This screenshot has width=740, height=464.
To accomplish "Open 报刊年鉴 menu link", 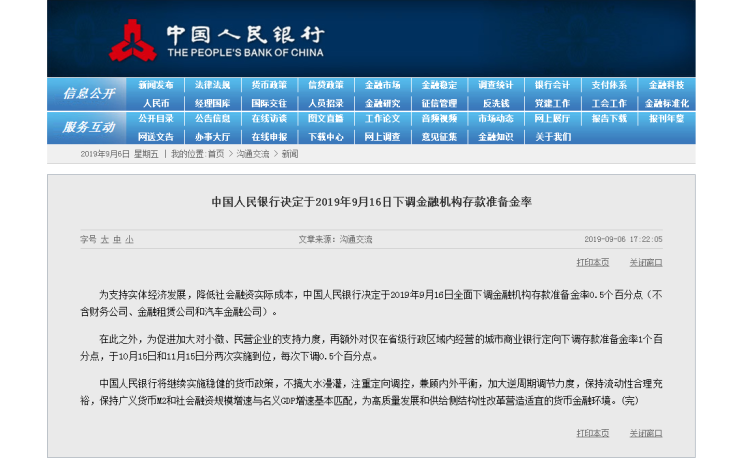I will (666, 118).
